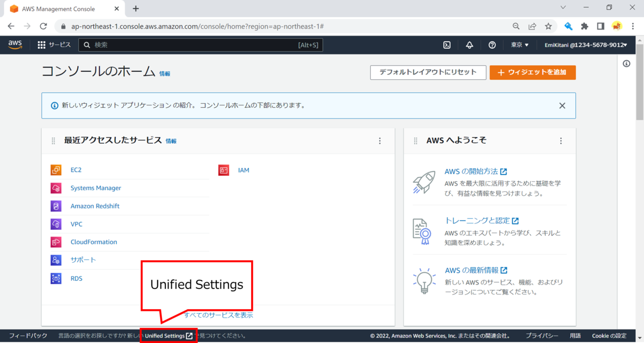Click the browser reload icon
This screenshot has height=343, width=644.
coord(44,26)
